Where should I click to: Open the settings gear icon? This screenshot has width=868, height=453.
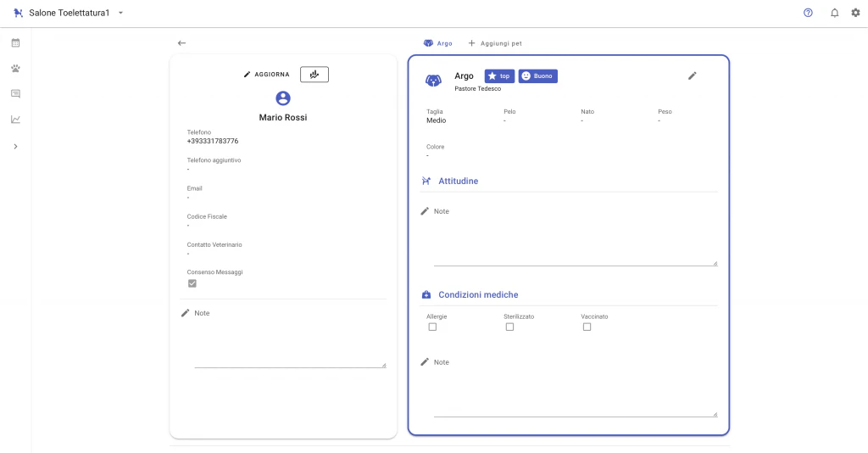[855, 14]
